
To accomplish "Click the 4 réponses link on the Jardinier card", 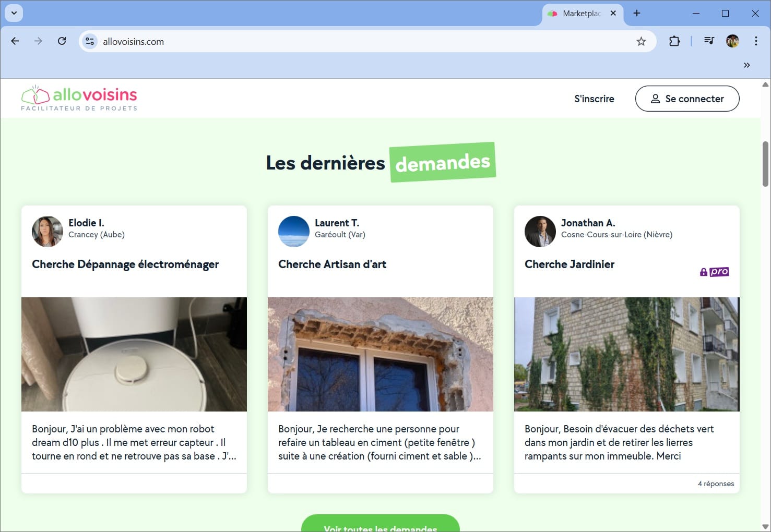I will 716,483.
